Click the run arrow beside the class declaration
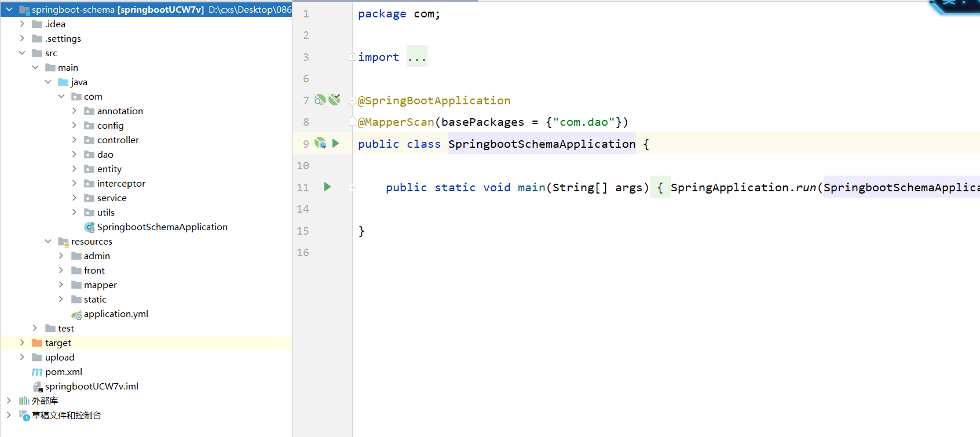This screenshot has height=437, width=980. 336,143
